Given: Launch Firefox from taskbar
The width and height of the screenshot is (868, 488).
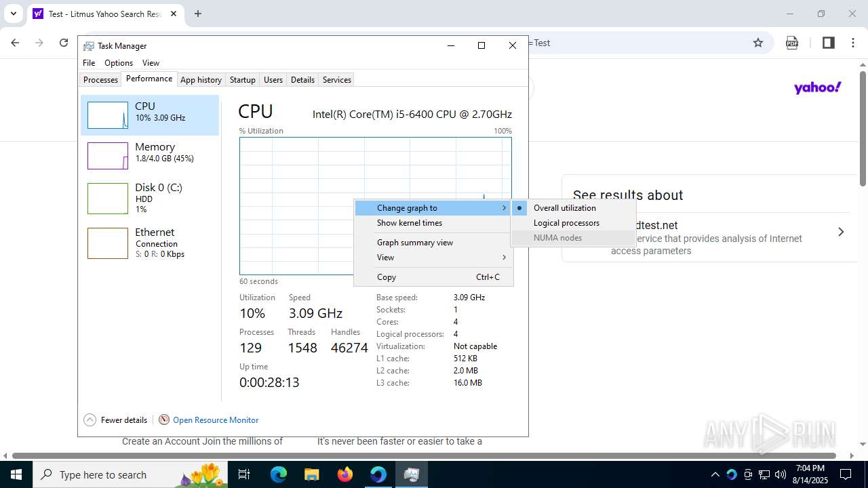Looking at the screenshot, I should (x=345, y=474).
